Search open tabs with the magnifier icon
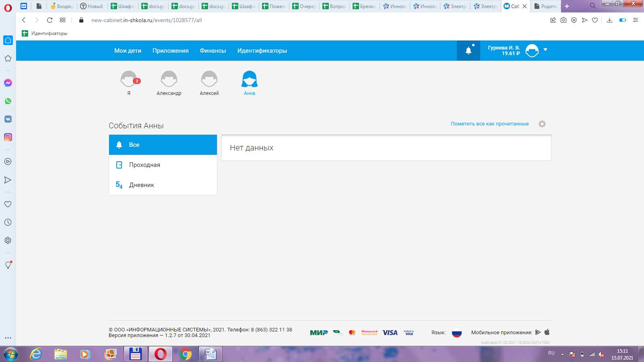Viewport: 644px width, 362px height. (592, 6)
